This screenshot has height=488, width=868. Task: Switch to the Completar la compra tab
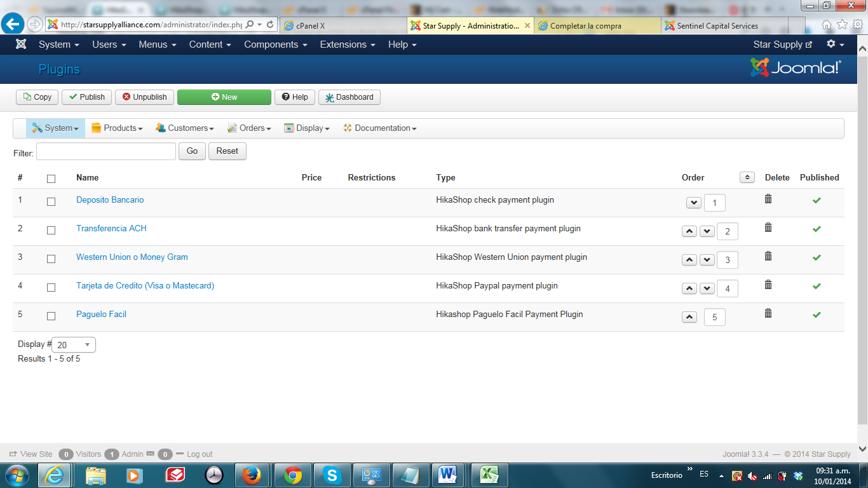[x=597, y=26]
